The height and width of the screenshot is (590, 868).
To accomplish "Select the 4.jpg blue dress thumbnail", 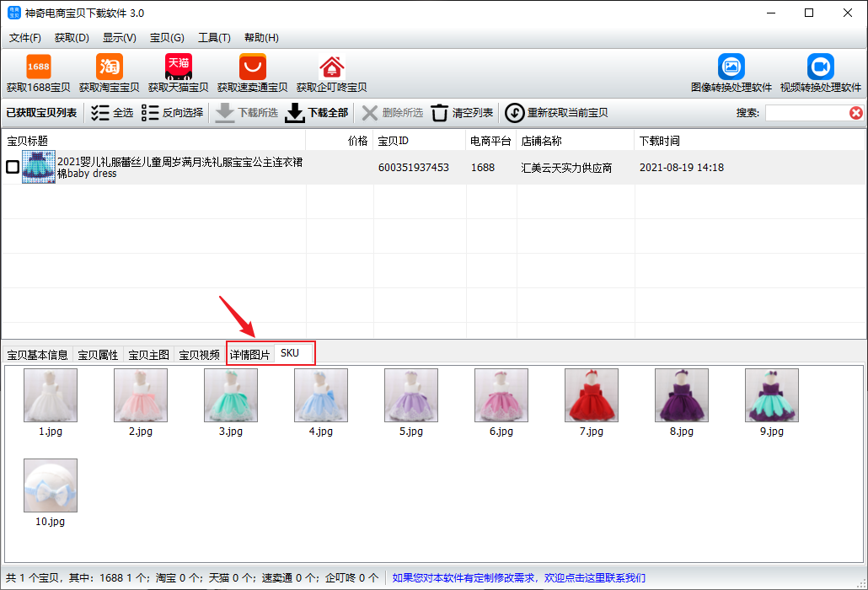I will click(x=321, y=395).
